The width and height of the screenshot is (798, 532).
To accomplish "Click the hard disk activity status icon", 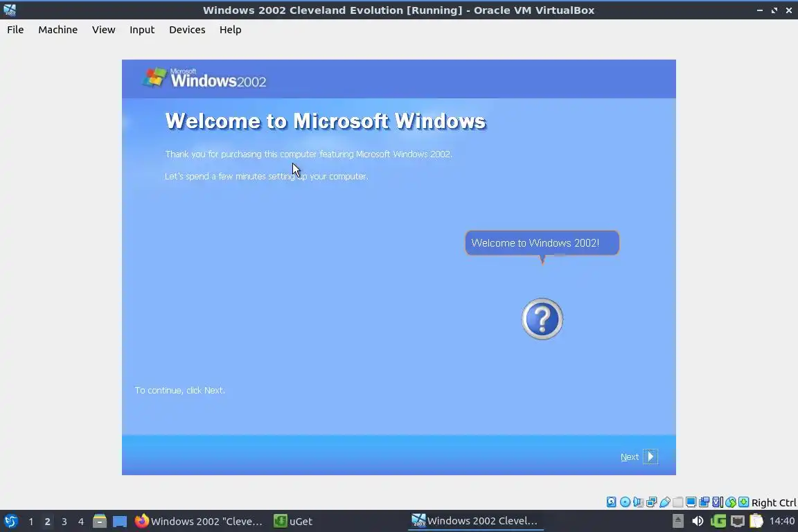I will (611, 502).
